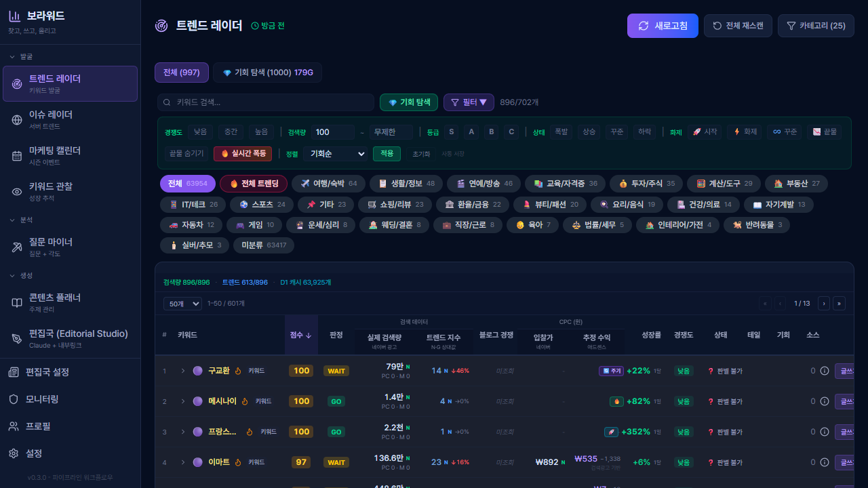Go to the next page arrow
The image size is (868, 488).
tap(824, 304)
